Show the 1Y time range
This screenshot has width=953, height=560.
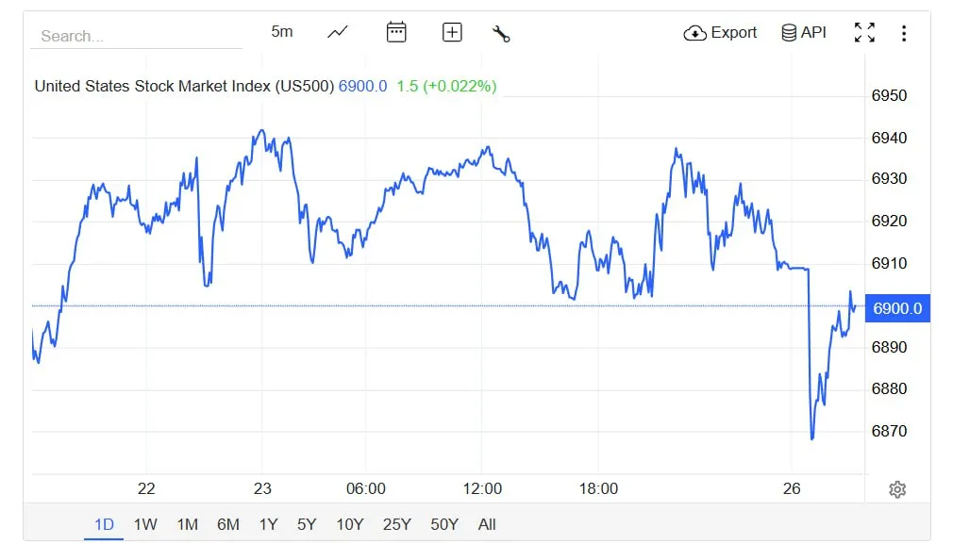tap(268, 524)
